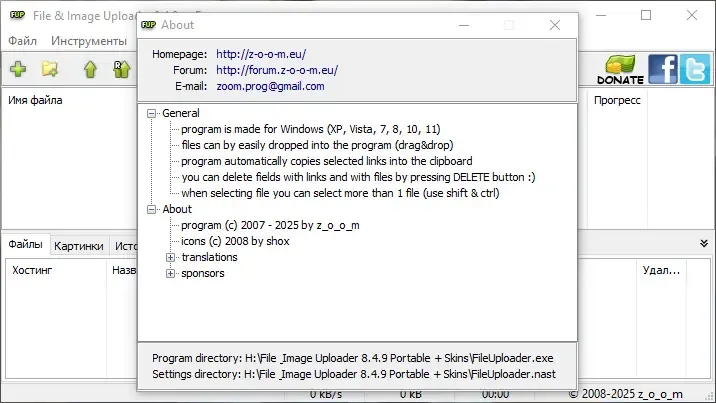Click the Имя файла column header
Image resolution: width=716 pixels, height=403 pixels.
(x=35, y=100)
